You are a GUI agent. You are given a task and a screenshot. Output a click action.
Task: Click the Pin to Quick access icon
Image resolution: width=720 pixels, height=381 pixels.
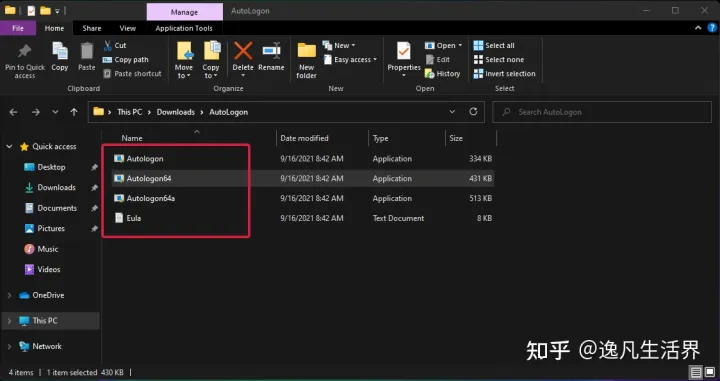pos(25,51)
